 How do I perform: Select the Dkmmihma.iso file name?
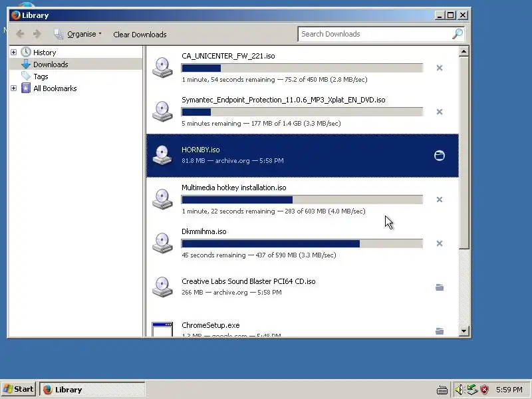pos(204,231)
